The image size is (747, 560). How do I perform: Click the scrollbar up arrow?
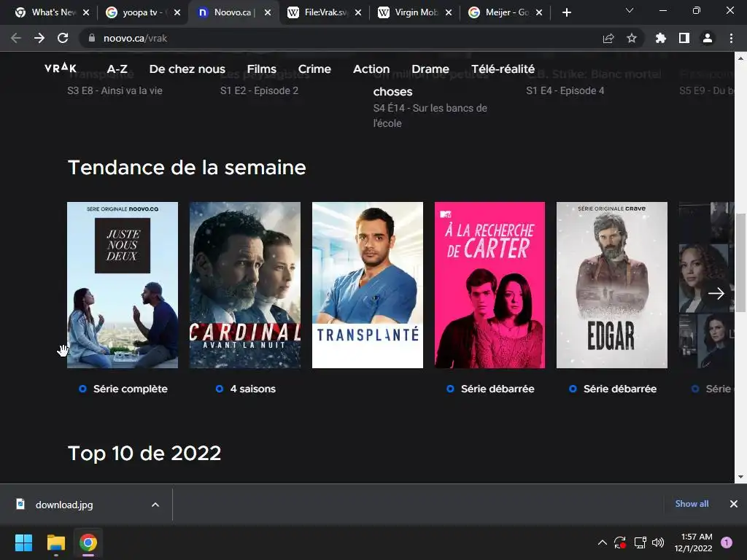coord(740,58)
